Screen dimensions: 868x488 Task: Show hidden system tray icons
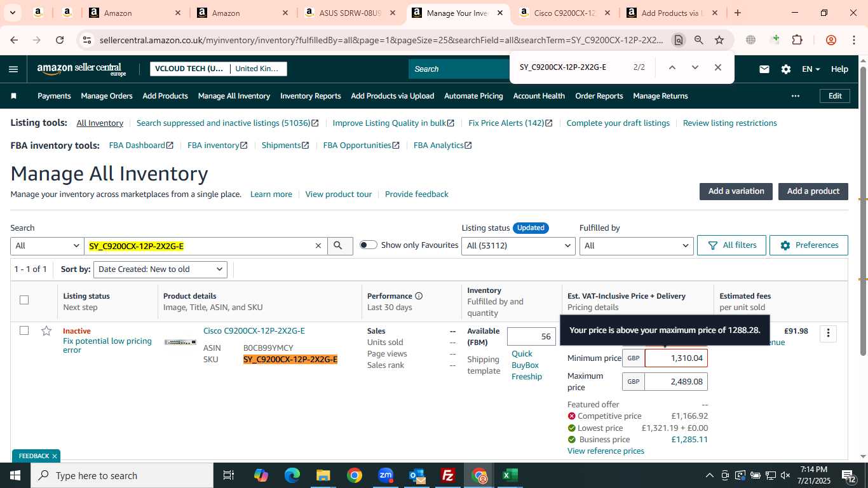point(709,475)
